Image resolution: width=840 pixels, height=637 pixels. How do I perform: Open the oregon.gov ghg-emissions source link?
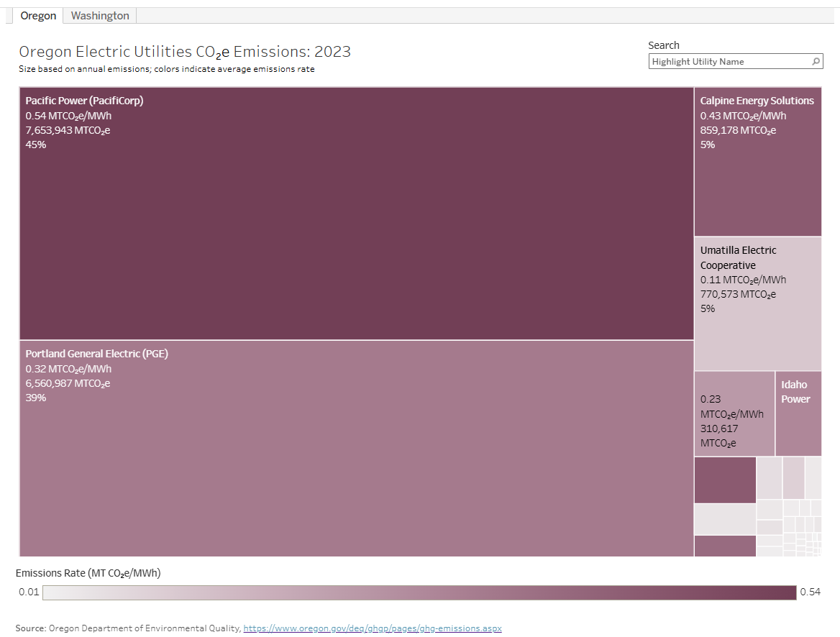pos(373,628)
